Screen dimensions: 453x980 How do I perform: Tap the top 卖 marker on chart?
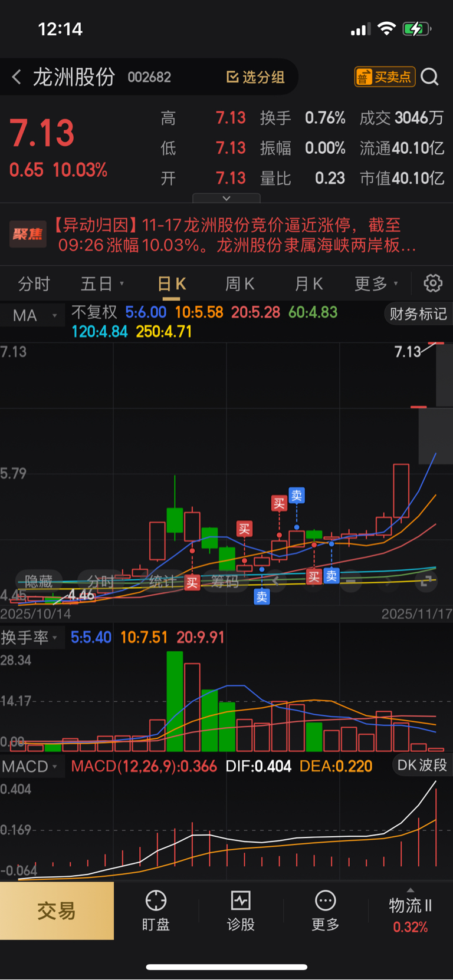click(x=297, y=496)
